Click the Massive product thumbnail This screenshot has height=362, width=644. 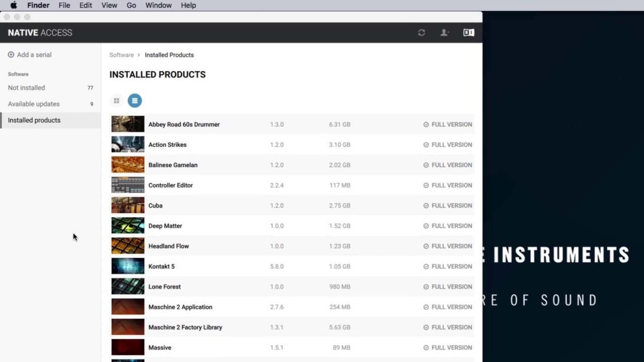click(x=128, y=347)
